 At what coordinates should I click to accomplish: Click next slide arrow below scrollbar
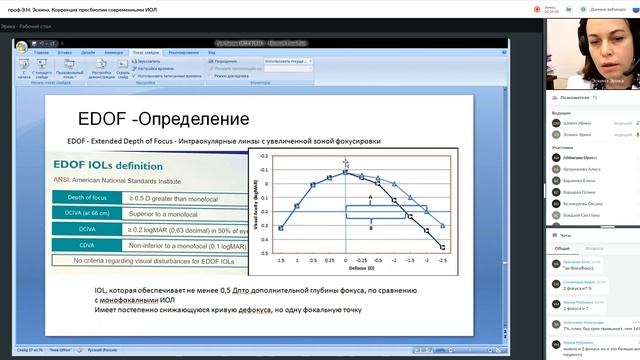pos(505,338)
